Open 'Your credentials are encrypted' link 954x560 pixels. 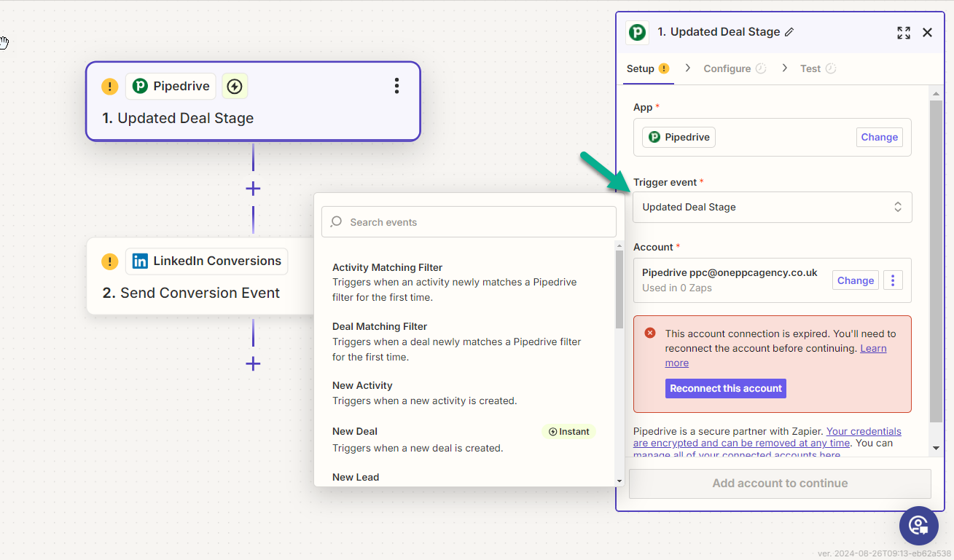pyautogui.click(x=767, y=437)
